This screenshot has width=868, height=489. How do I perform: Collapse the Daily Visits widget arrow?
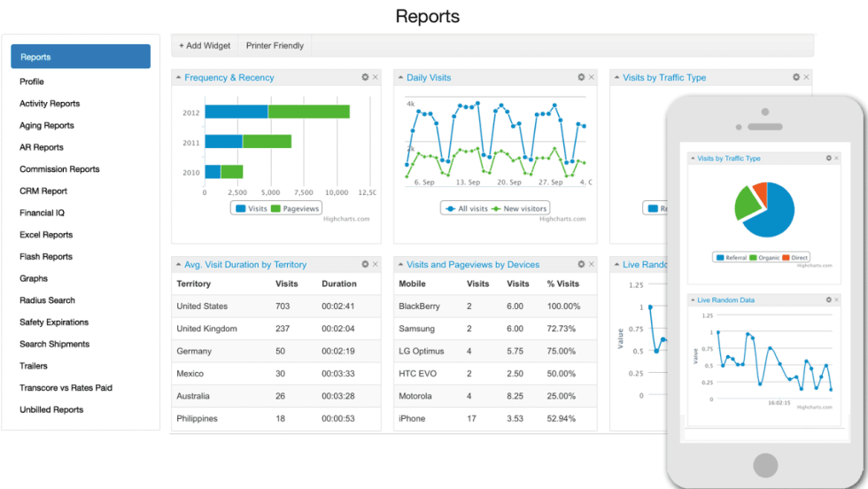[x=400, y=78]
